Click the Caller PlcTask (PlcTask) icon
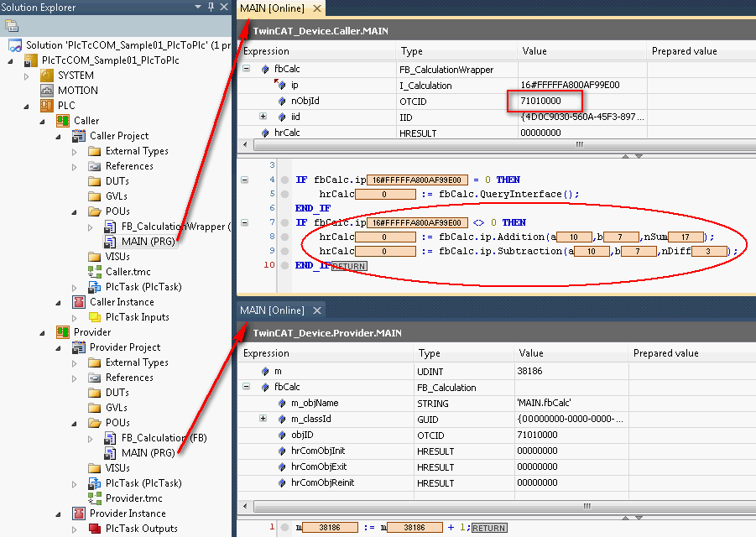756x537 pixels. coord(95,287)
